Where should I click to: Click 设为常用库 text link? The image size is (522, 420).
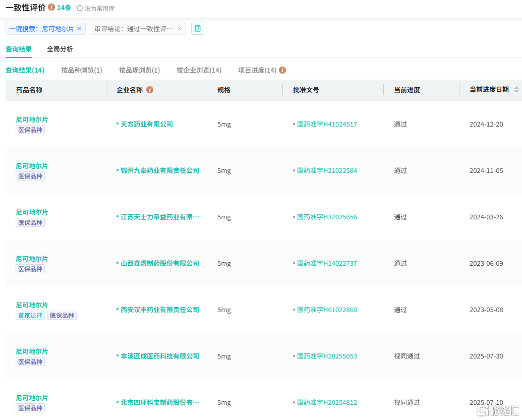pyautogui.click(x=99, y=9)
